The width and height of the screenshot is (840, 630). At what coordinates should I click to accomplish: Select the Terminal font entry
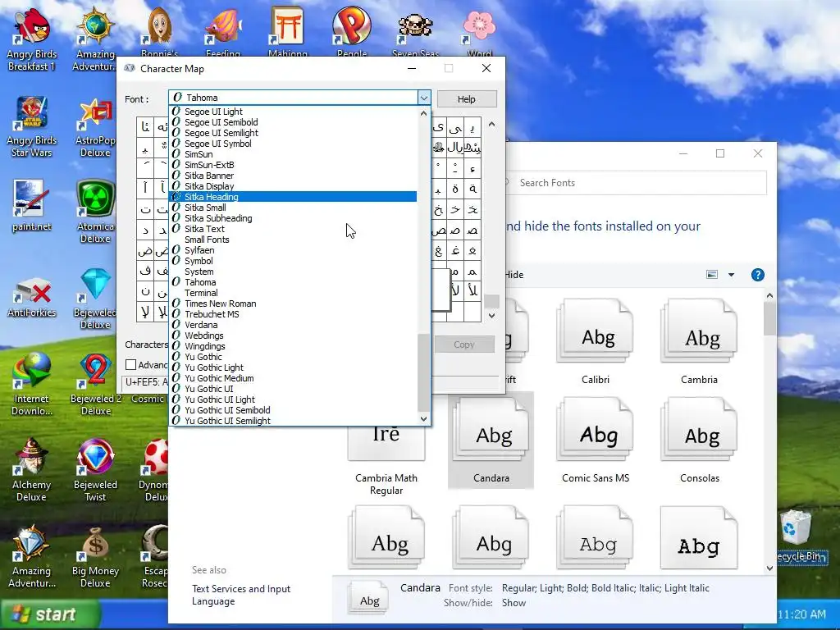(x=293, y=293)
